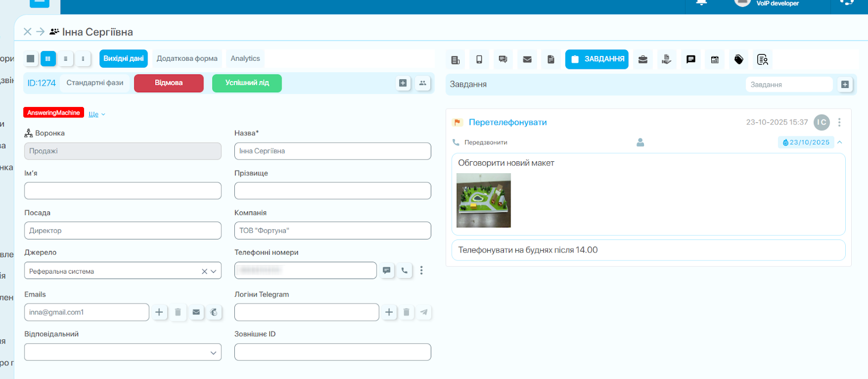
Task: Click the red Відмова button
Action: pos(169,83)
